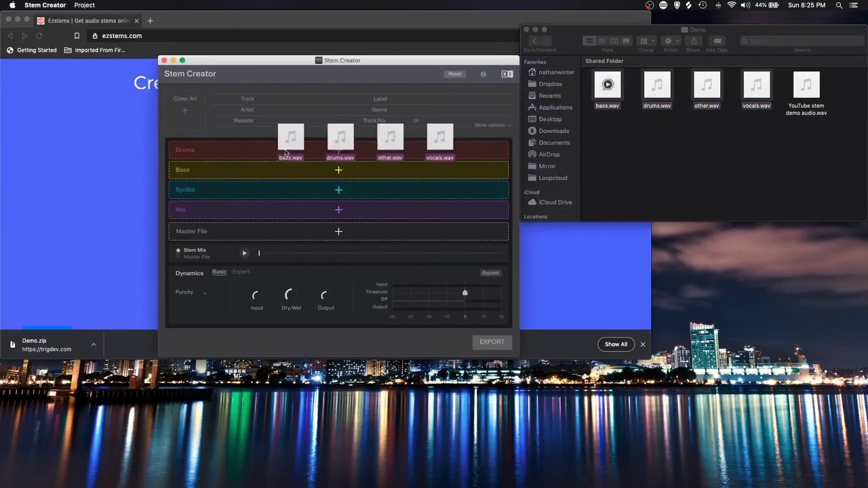
Task: Click the EXPORT button
Action: pos(492,342)
